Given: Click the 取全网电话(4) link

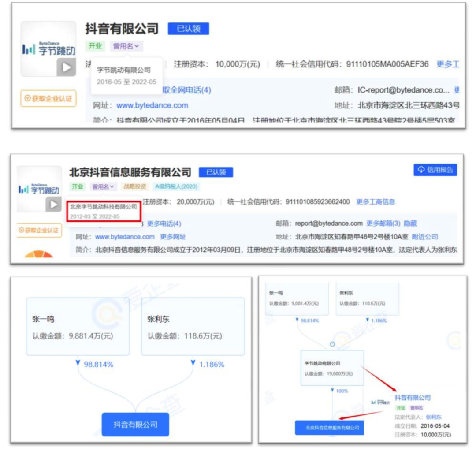Looking at the screenshot, I should tap(187, 90).
